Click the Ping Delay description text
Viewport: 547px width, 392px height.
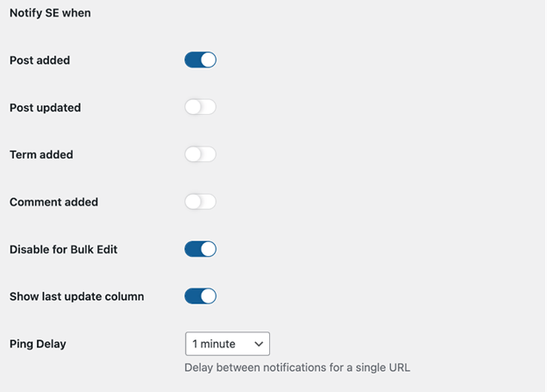tap(297, 367)
